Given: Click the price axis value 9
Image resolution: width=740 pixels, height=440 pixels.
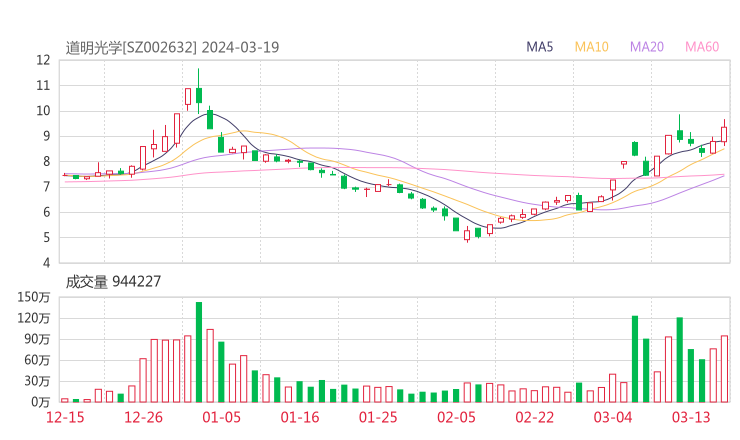Looking at the screenshot, I should tap(46, 136).
